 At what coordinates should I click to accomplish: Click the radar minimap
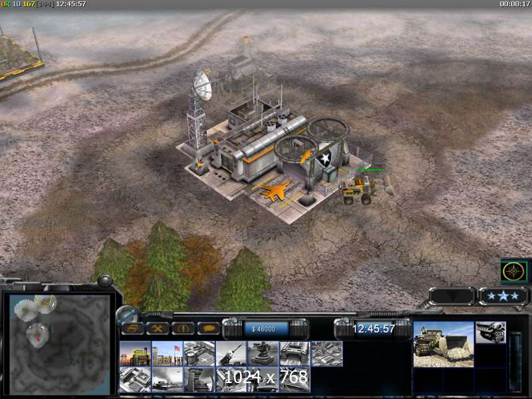coord(60,344)
